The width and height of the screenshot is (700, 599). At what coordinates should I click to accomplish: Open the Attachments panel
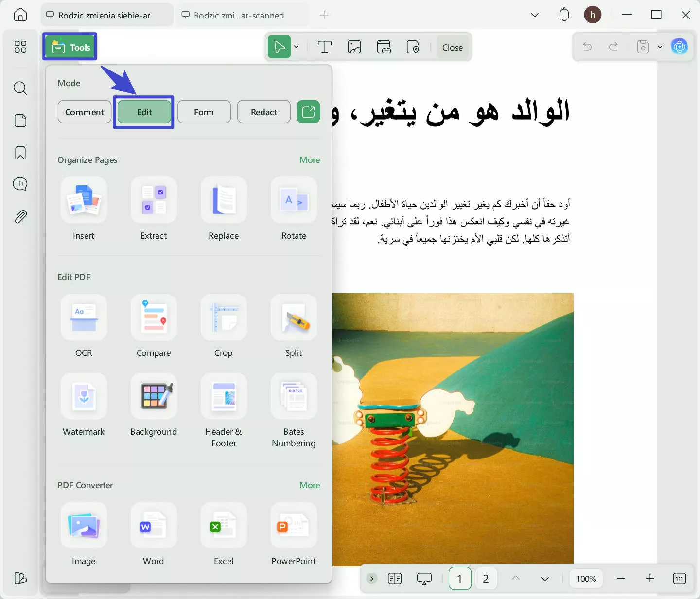[20, 216]
